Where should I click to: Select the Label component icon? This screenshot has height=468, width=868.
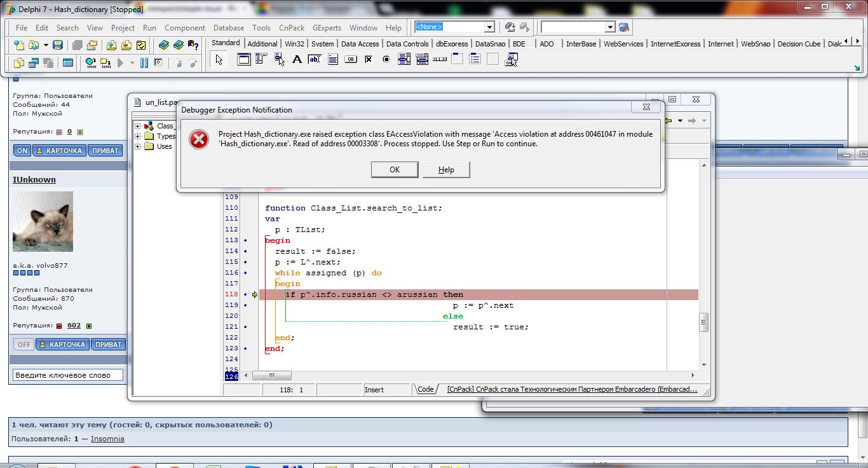(297, 60)
